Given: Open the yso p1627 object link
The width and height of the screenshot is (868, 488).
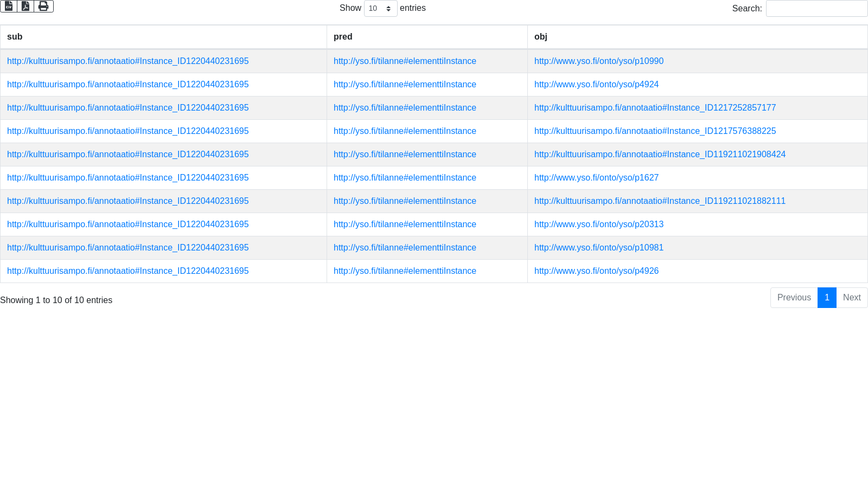Looking at the screenshot, I should tap(596, 178).
